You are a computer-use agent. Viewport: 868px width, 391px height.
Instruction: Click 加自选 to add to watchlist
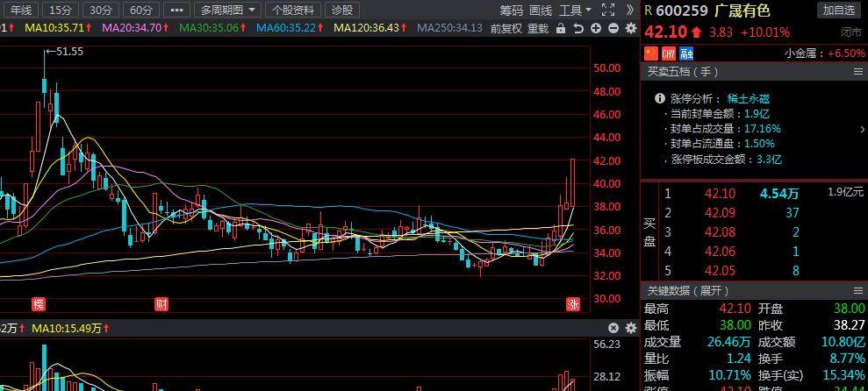pyautogui.click(x=839, y=11)
